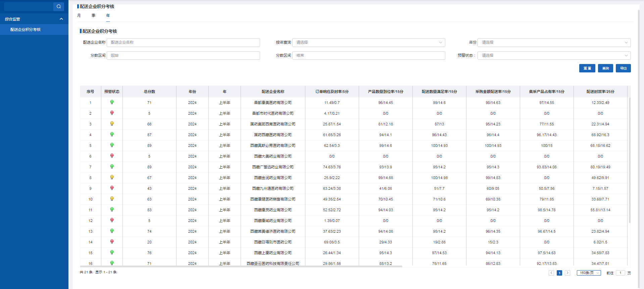Click red warning bulb in row 9

point(112,188)
